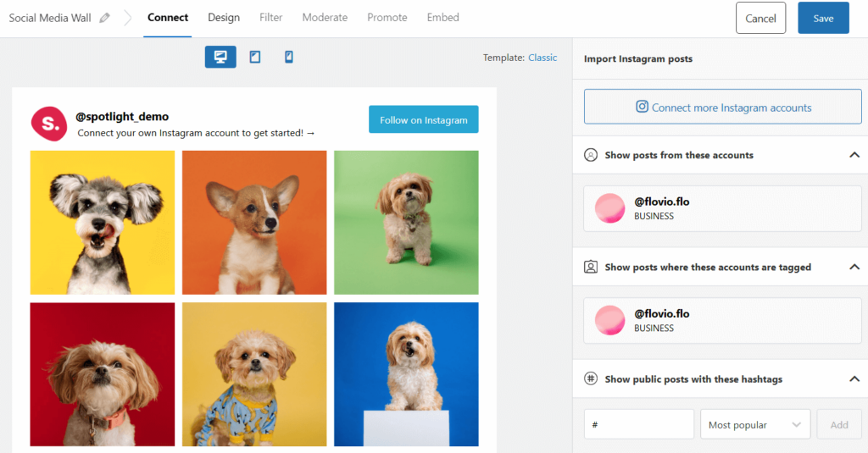Open the dog photo on green background
The image size is (868, 453).
click(406, 223)
